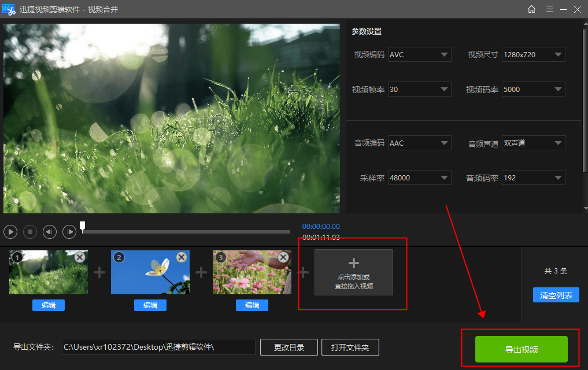588x370 pixels.
Task: Click the video preview area
Action: [x=172, y=119]
